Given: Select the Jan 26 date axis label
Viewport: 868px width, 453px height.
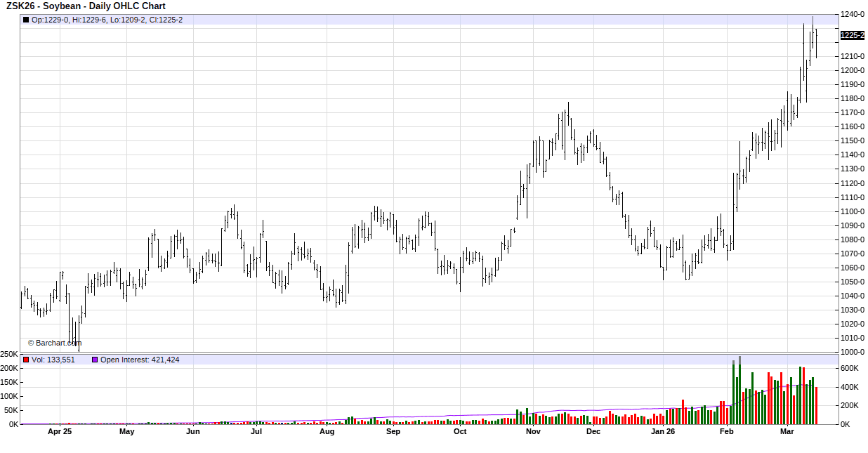Looking at the screenshot, I should (x=662, y=432).
